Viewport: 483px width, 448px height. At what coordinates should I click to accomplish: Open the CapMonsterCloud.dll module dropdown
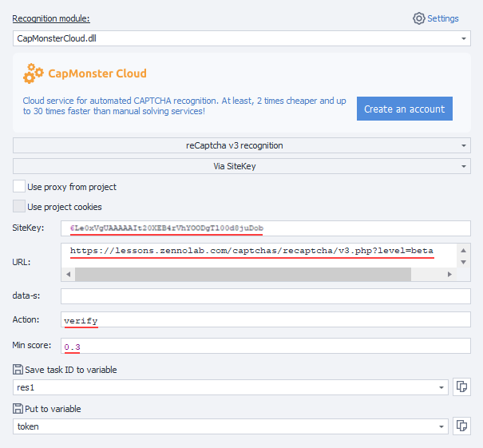point(464,38)
